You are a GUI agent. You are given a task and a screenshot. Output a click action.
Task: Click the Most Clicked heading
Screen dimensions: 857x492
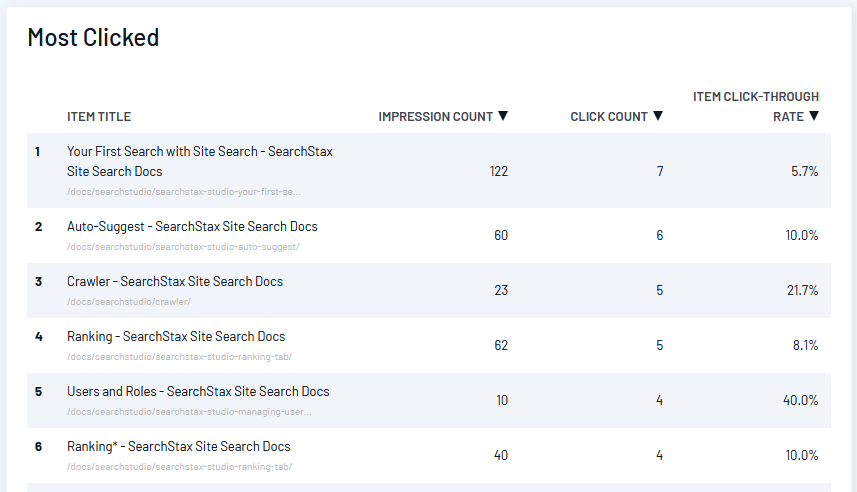point(93,38)
